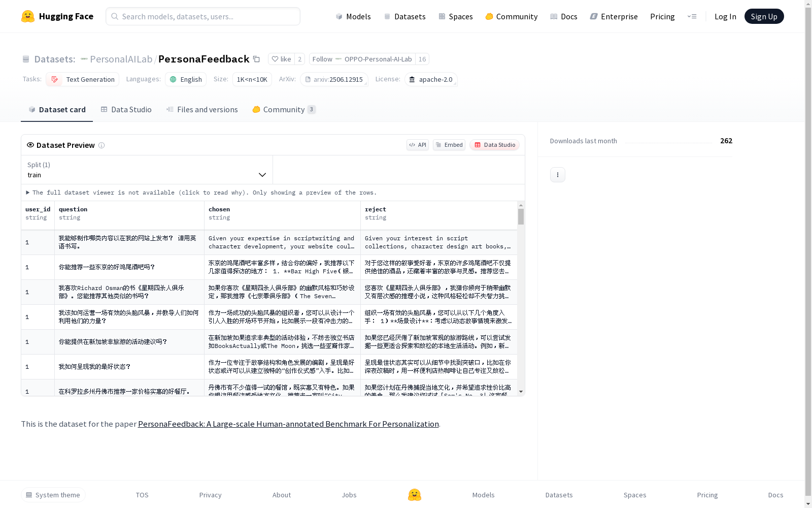The height and width of the screenshot is (508, 812).
Task: Go to Datasets in the top navigation
Action: tap(404, 16)
